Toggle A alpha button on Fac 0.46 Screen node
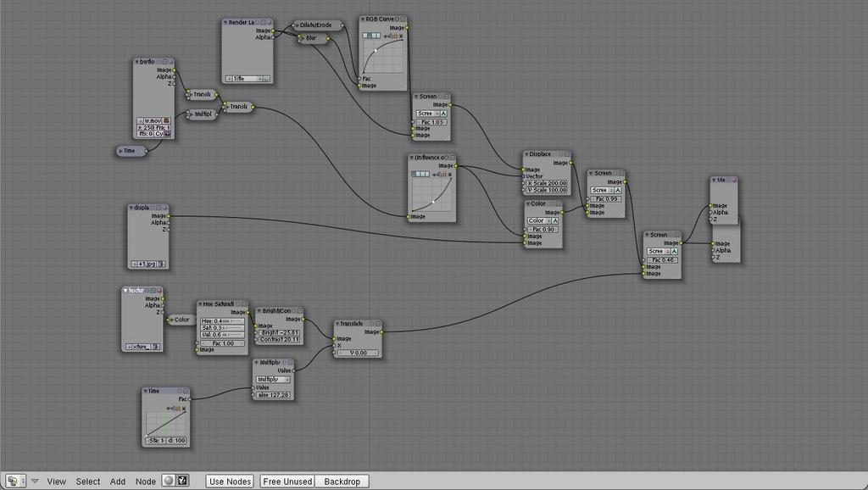This screenshot has height=490, width=868. 674,251
